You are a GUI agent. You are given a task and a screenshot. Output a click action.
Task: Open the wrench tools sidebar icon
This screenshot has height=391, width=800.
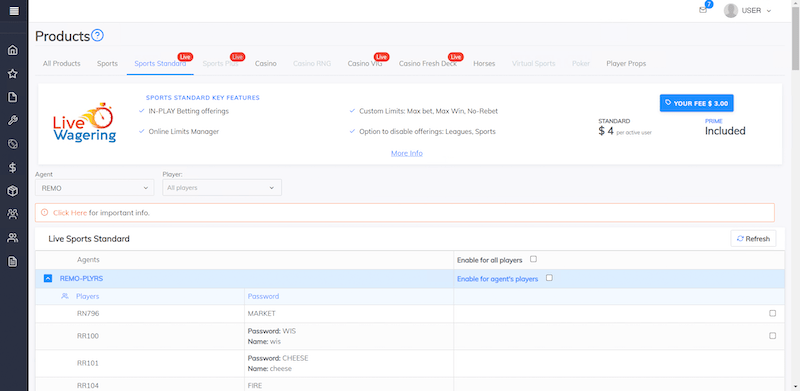point(13,120)
